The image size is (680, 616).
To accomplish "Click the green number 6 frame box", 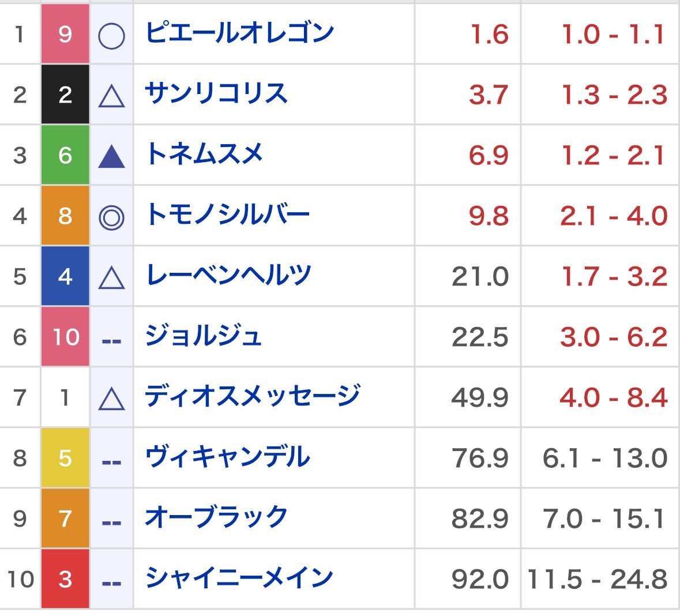I will pyautogui.click(x=65, y=155).
